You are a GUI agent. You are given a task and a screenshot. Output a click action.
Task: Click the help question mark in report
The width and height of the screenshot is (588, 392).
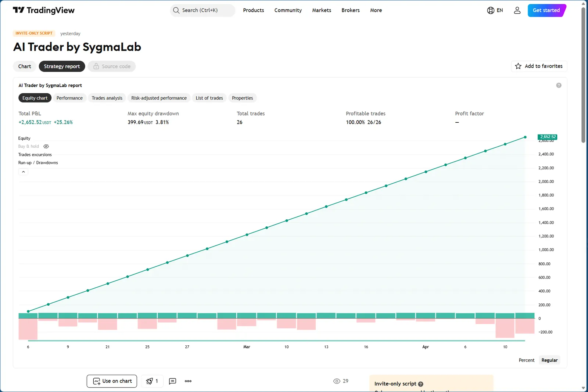point(559,85)
